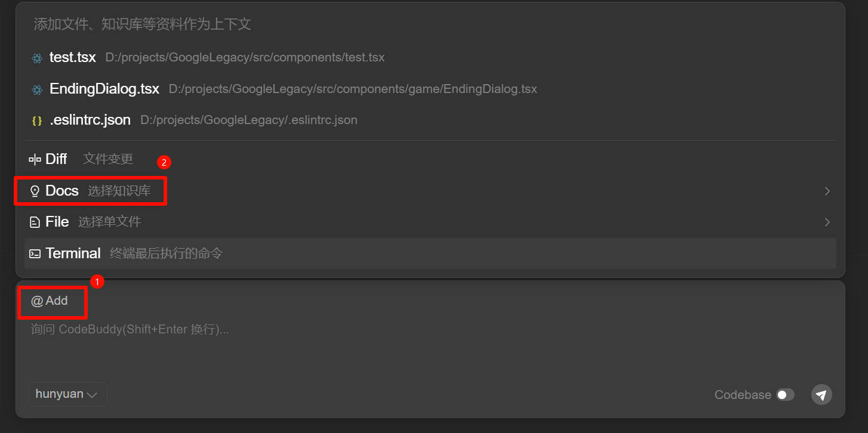Screen dimensions: 868x433
Task: Click the Diff compare icon
Action: point(35,159)
